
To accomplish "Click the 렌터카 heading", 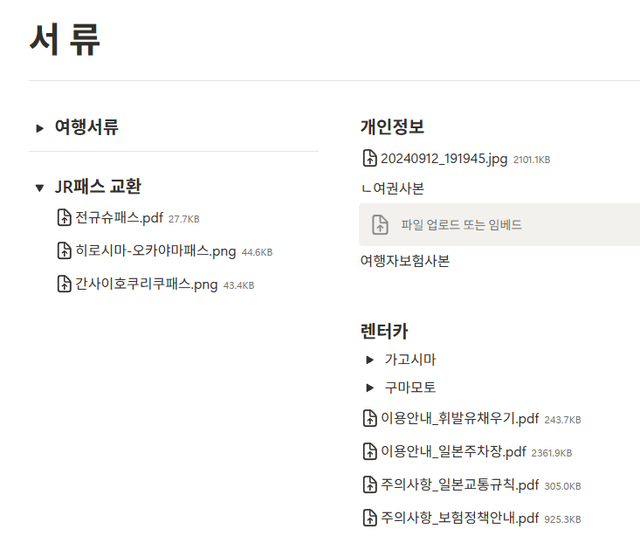I will tap(384, 331).
